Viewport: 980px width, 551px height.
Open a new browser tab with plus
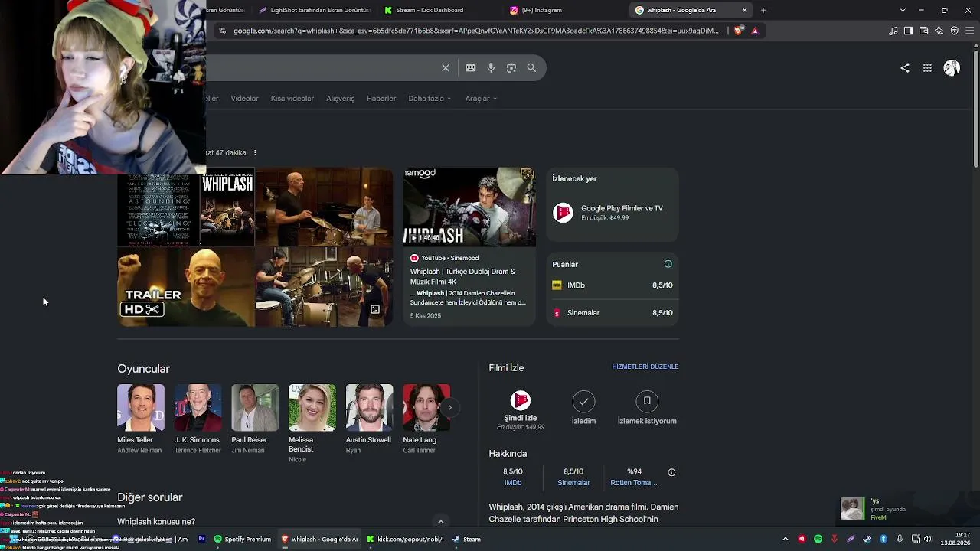763,10
